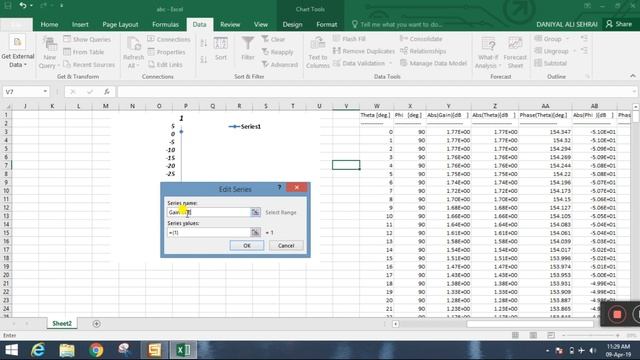Open the Data Validation dropdown
The image size is (640, 360).
pos(391,63)
